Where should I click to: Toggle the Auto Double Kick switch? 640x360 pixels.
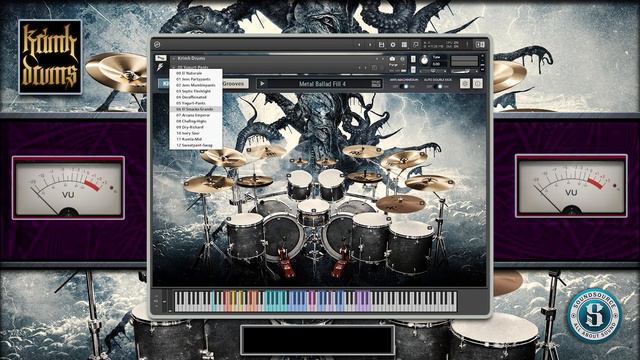point(437,87)
